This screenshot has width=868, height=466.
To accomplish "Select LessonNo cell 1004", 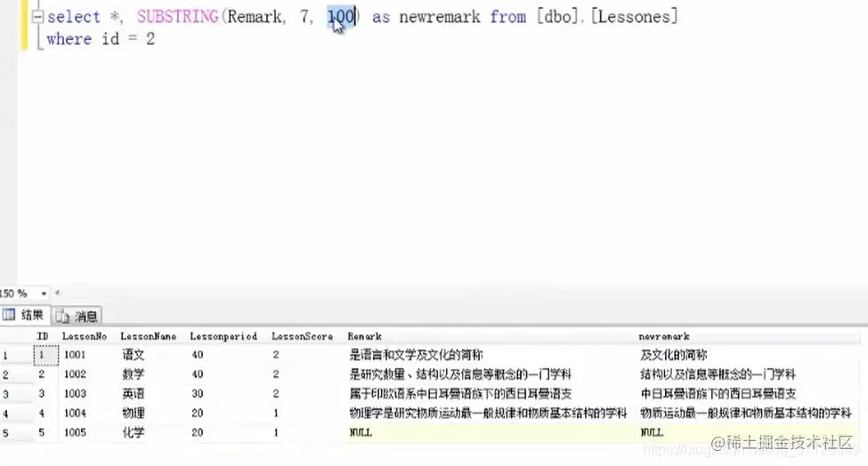I will (75, 413).
